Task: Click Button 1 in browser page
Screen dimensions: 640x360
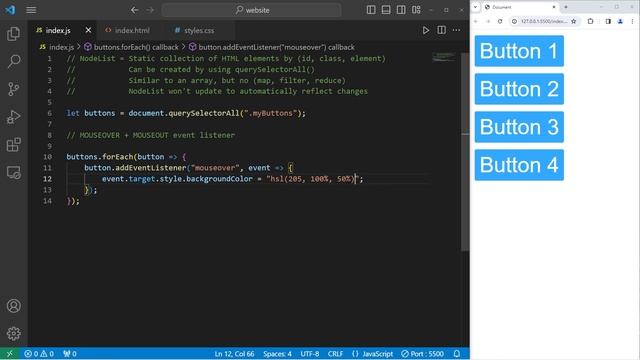Action: click(x=519, y=51)
